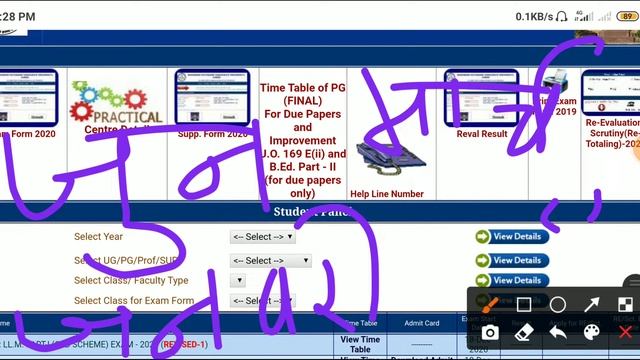Image resolution: width=640 pixels, height=360 pixels.
Task: Open the Select Year dropdown
Action: click(262, 237)
